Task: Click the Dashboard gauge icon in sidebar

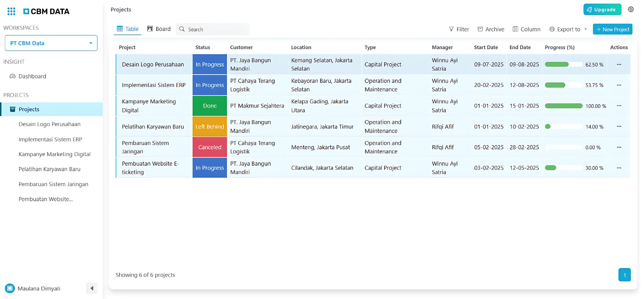Action: pyautogui.click(x=12, y=76)
